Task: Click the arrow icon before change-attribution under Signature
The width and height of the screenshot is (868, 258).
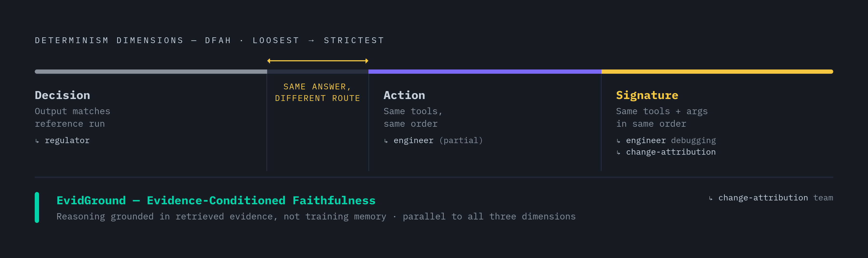Action: [x=619, y=152]
